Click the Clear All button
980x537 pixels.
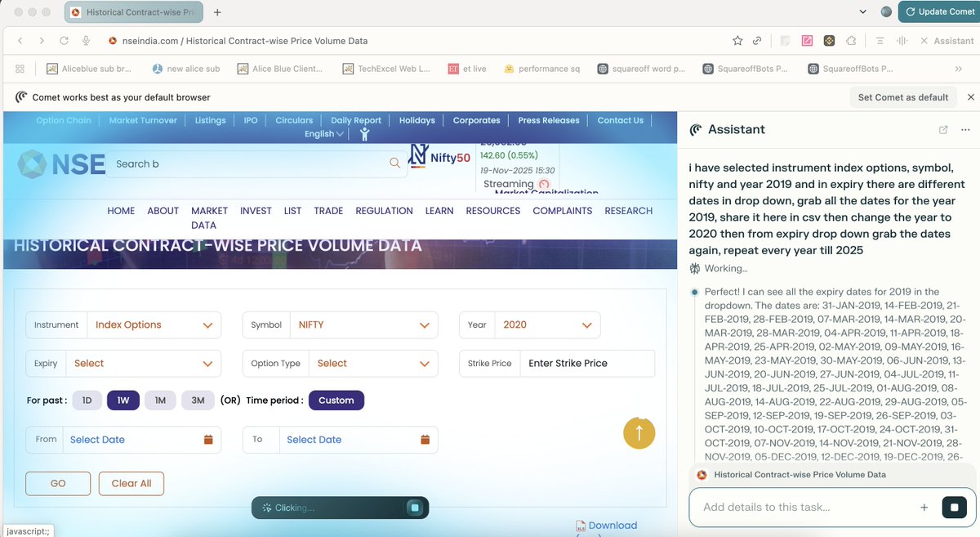[131, 483]
